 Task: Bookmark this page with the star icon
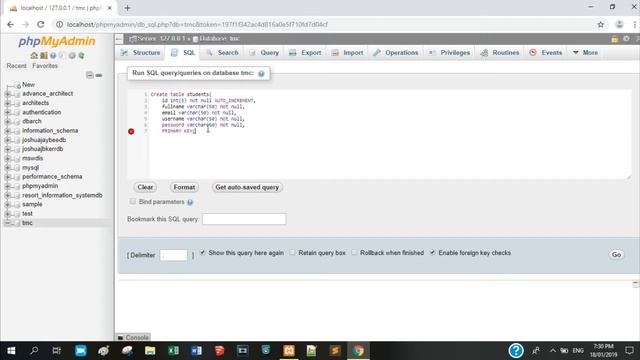pyautogui.click(x=600, y=24)
